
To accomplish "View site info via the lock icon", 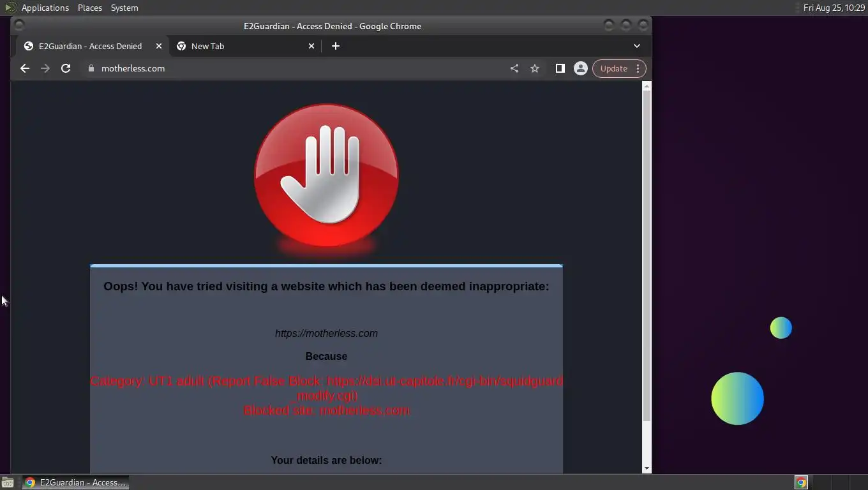I will [91, 68].
